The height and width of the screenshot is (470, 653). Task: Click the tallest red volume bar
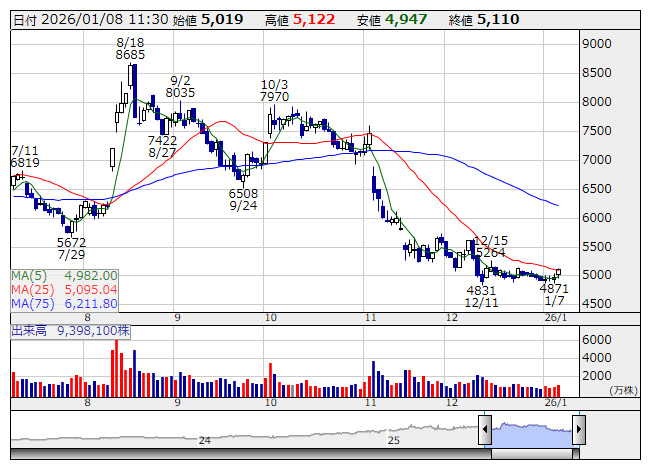117,368
